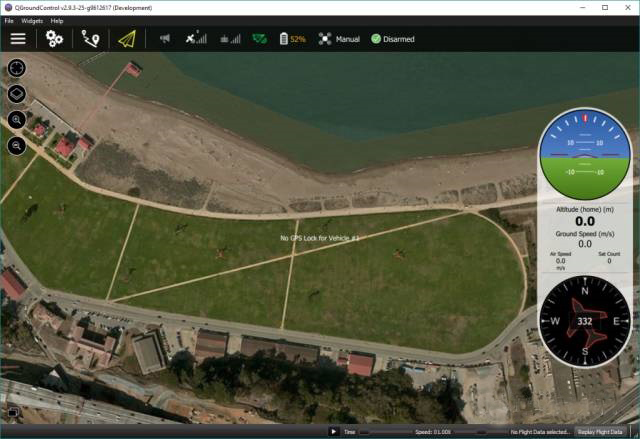
Task: Open the Widgets menu
Action: 32,21
